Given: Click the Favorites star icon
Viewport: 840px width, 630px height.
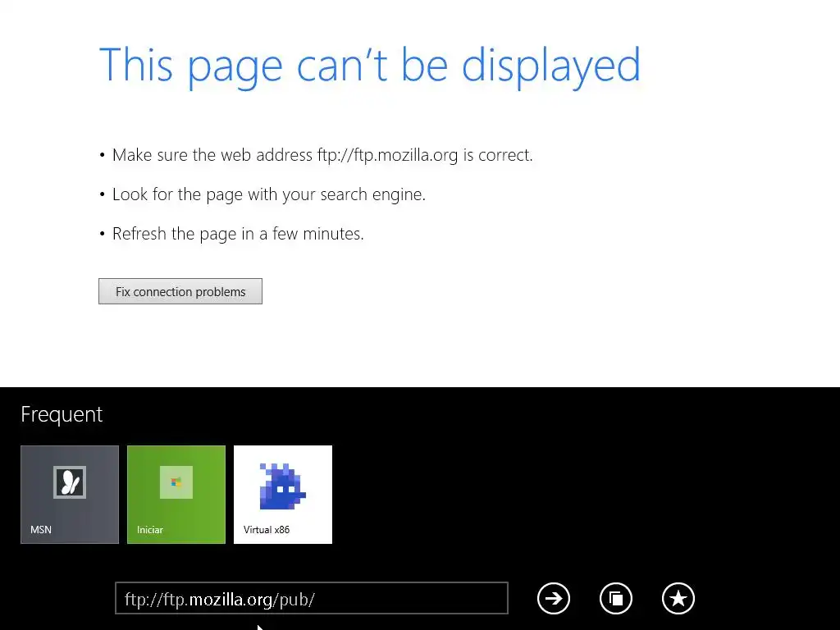Looking at the screenshot, I should (678, 598).
